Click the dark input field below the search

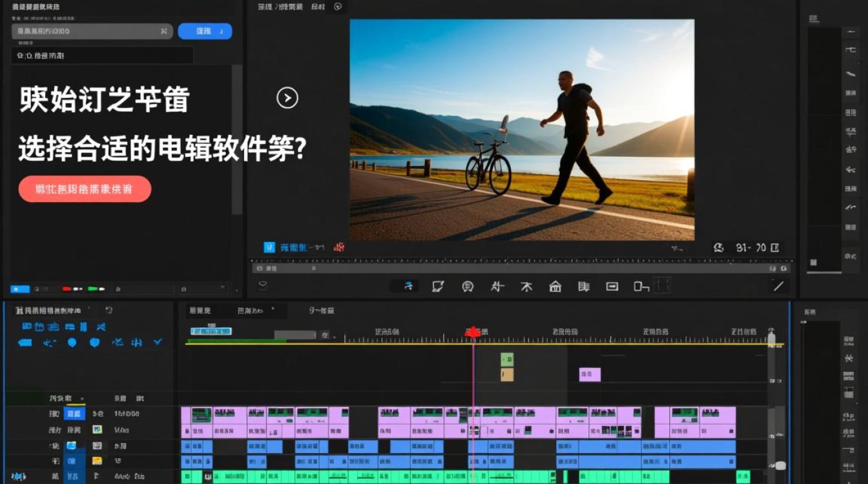[102, 55]
